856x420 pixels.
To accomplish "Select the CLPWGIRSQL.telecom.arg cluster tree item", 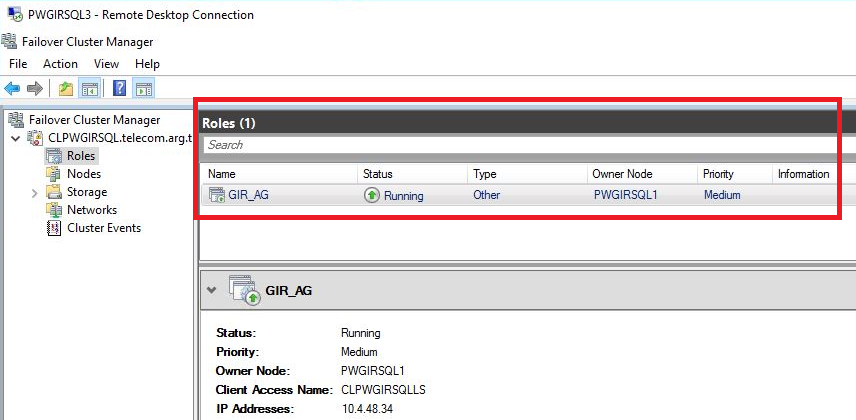I will [x=121, y=138].
